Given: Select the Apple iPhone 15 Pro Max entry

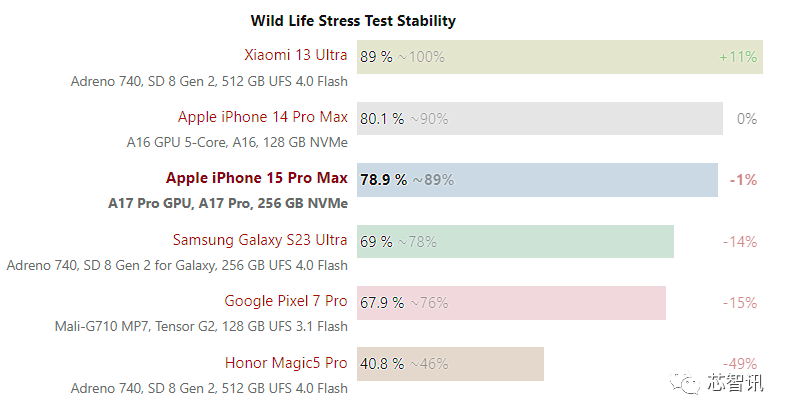Looking at the screenshot, I should 257,179.
